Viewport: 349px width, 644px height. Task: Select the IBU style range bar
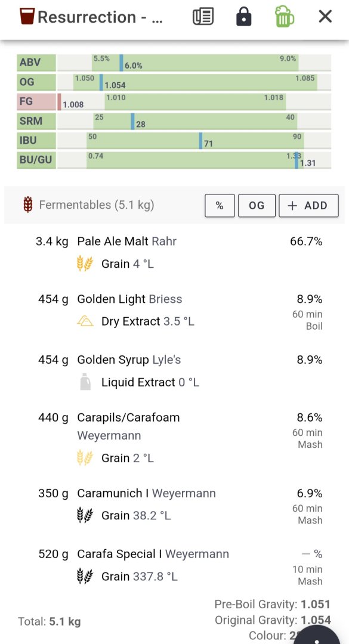[x=194, y=141]
